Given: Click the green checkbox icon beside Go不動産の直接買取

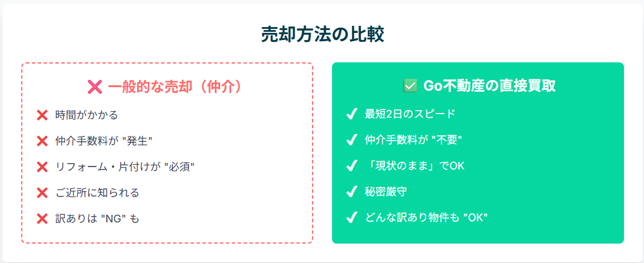Looking at the screenshot, I should click(410, 86).
